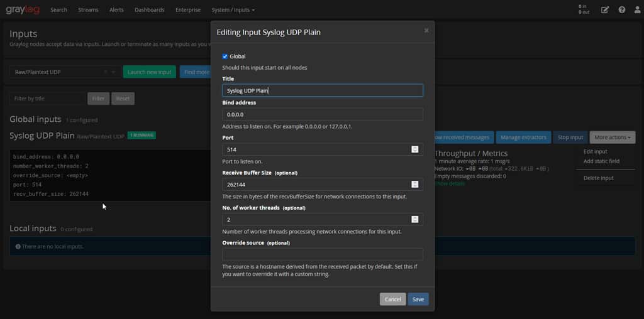Close the Editing Input dialog with X
This screenshot has height=319, width=644.
[426, 30]
